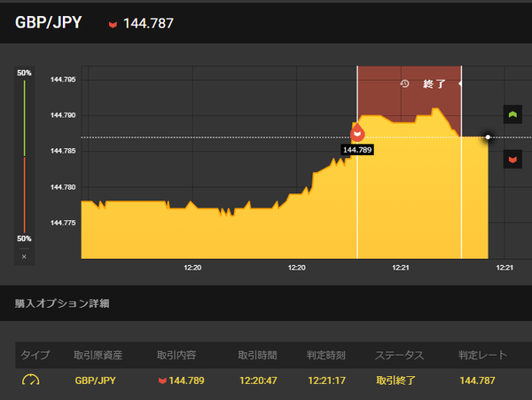This screenshot has width=532, height=400.
Task: Click the red LOW down-arrow button
Action: pos(512,159)
